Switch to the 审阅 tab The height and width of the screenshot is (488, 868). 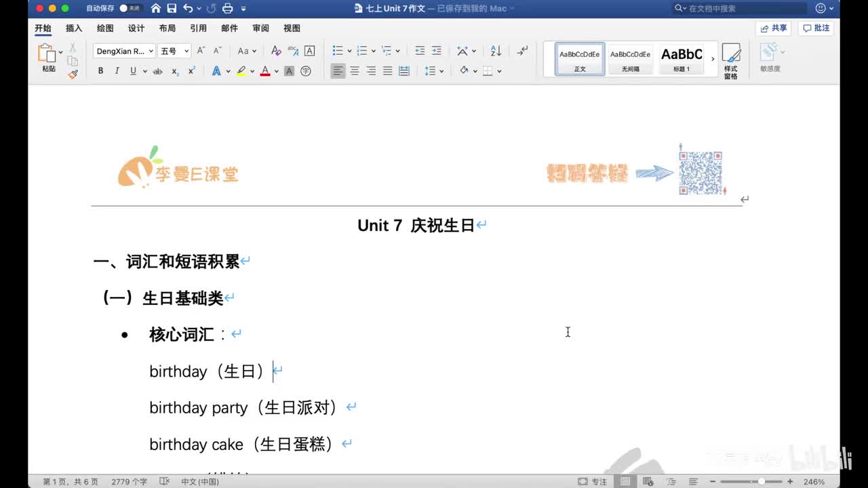[x=260, y=28]
